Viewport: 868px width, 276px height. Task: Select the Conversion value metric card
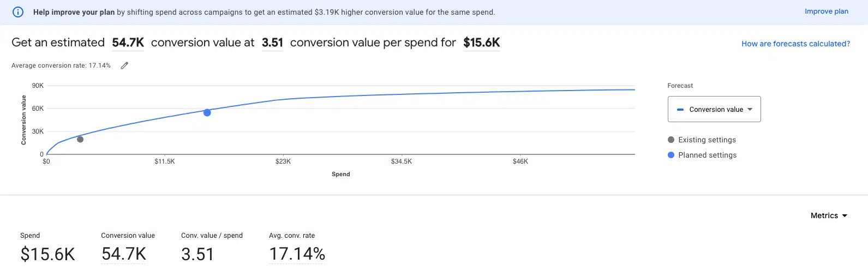128,247
